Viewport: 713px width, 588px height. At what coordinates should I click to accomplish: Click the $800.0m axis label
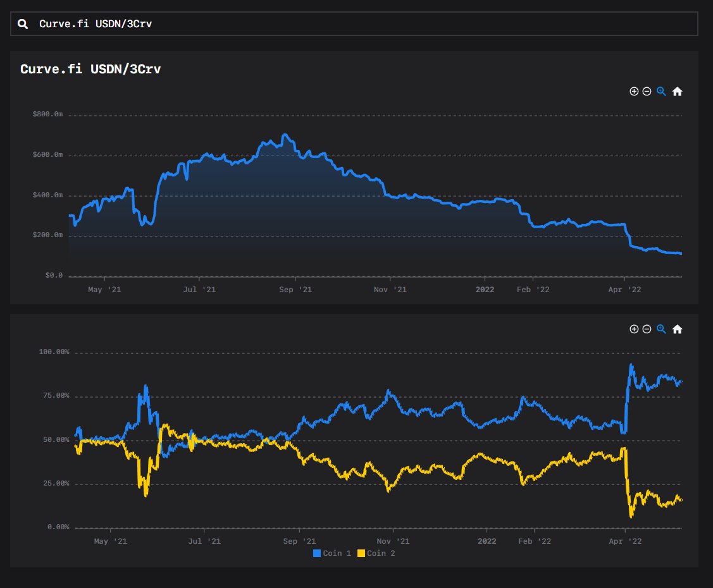(x=47, y=114)
